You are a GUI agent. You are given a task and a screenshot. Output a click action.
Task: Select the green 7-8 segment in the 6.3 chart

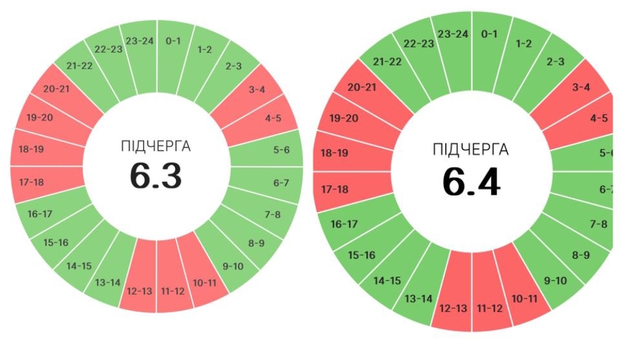pyautogui.click(x=271, y=215)
